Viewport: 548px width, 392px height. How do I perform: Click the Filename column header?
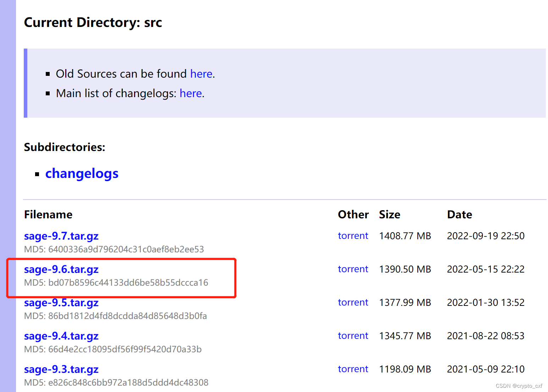pyautogui.click(x=48, y=214)
